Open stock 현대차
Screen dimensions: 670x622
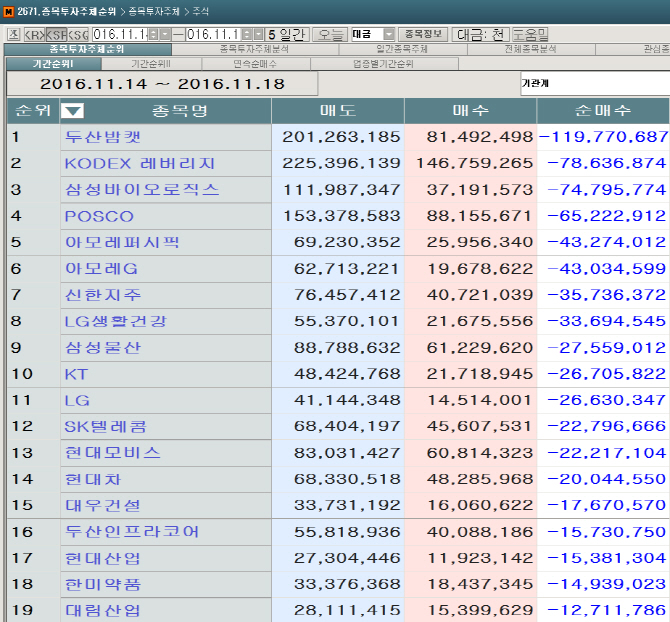(x=93, y=479)
